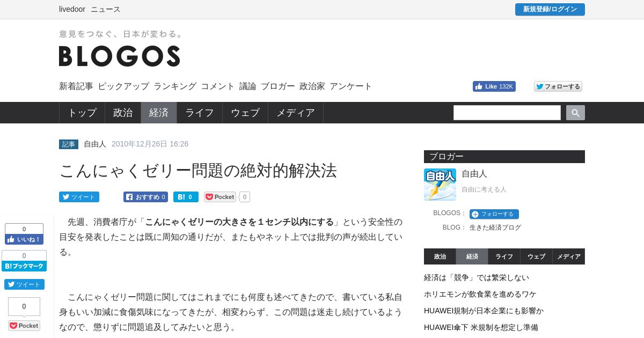Click the floating B!ブックマーク button
The height and width of the screenshot is (338, 644).
tap(24, 266)
